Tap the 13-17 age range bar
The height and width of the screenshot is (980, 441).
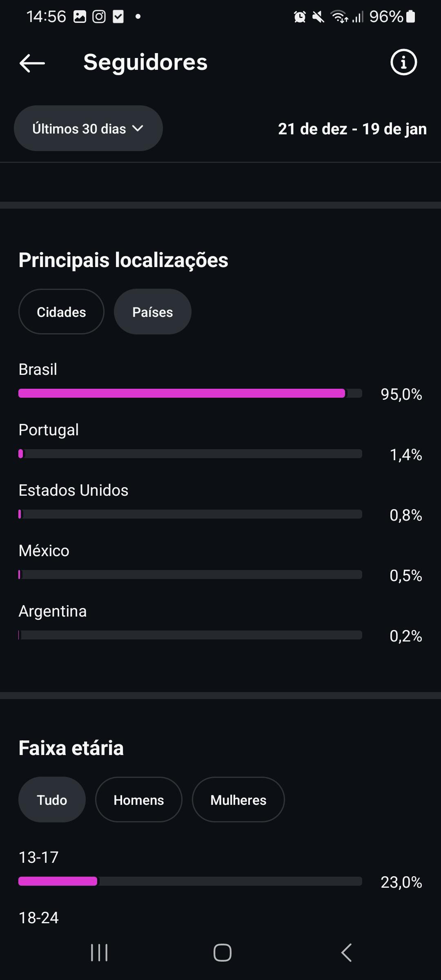(190, 881)
